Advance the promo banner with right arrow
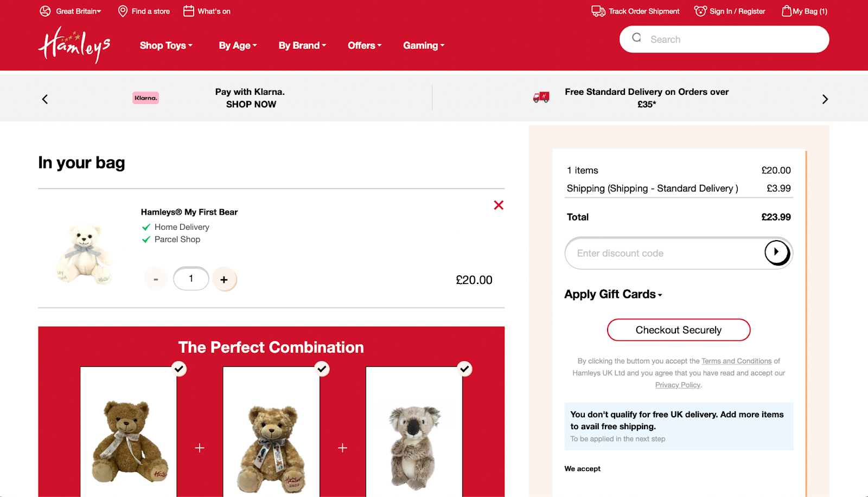 pyautogui.click(x=825, y=99)
